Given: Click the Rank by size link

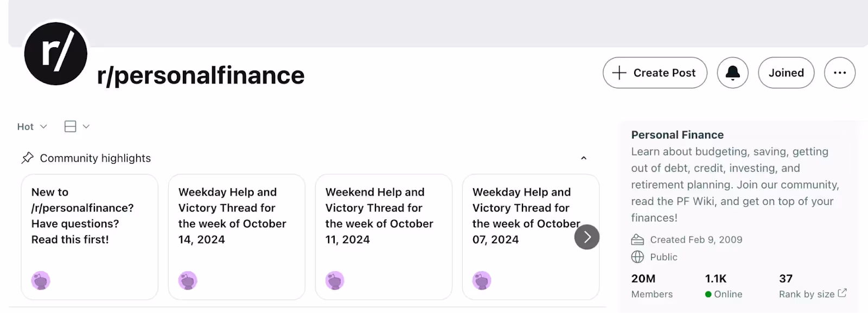Looking at the screenshot, I should (806, 294).
